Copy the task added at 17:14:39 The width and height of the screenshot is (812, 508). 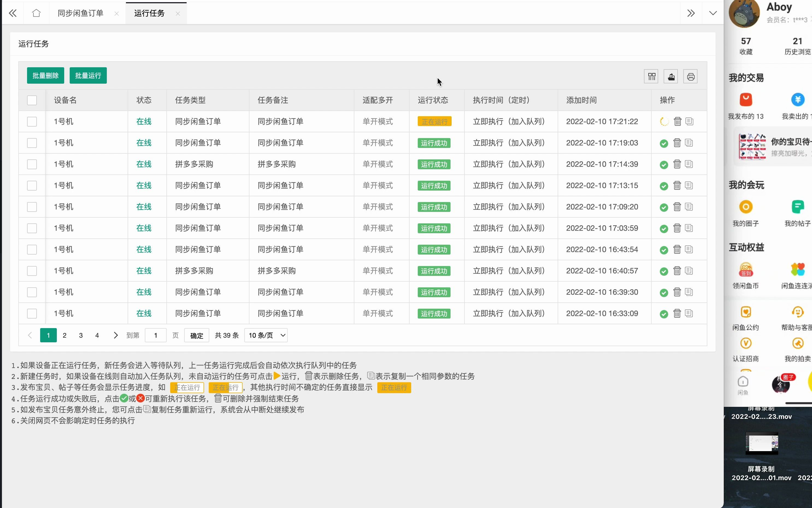[x=689, y=164]
